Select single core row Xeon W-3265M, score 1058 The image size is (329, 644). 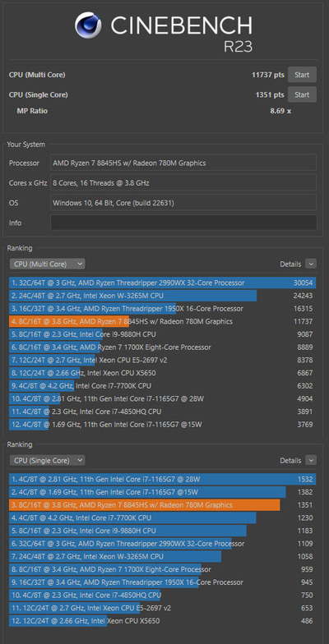163,556
